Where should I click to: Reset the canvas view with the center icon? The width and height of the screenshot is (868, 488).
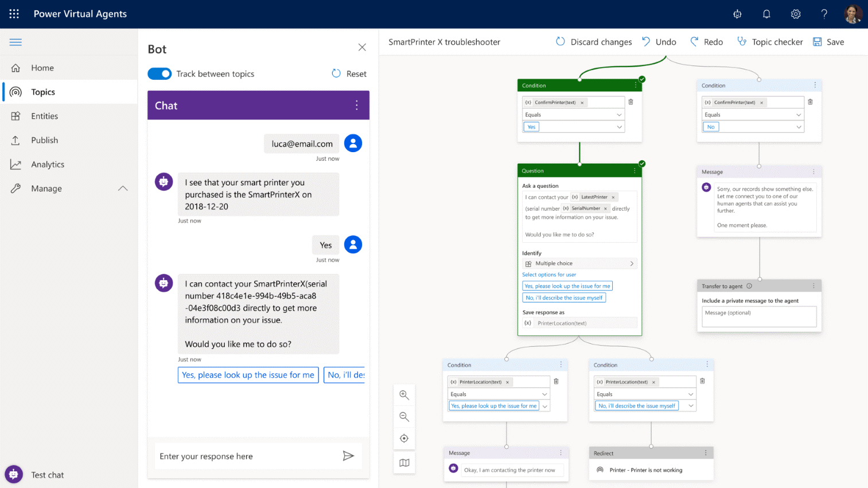(404, 439)
